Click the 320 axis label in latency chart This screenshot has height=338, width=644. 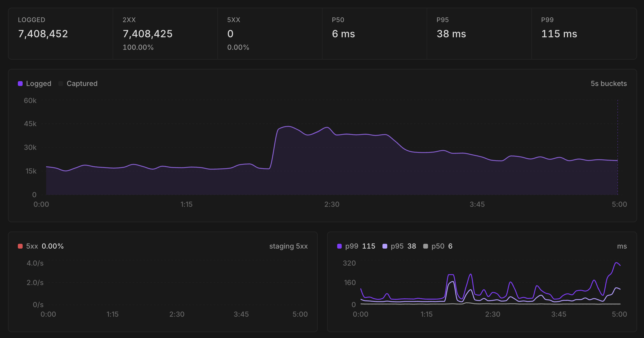click(349, 263)
